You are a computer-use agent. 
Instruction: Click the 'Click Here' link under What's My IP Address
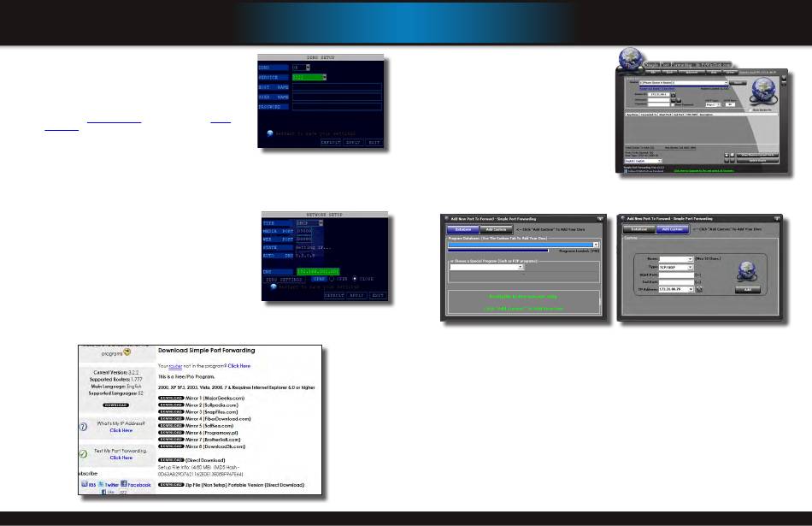(x=121, y=430)
